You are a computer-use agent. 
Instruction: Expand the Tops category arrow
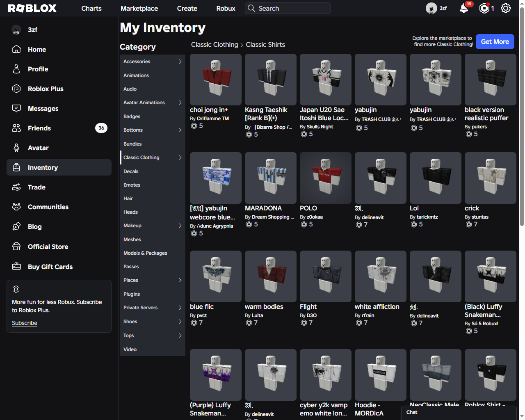click(180, 336)
